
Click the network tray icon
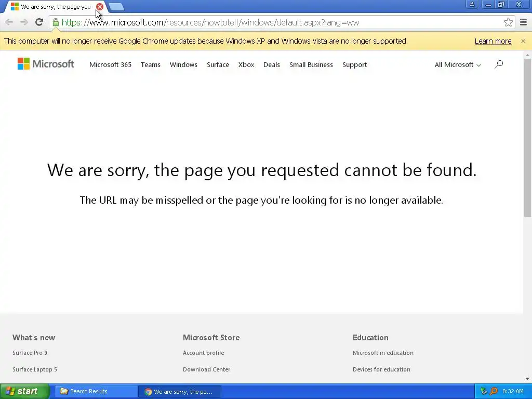484,391
